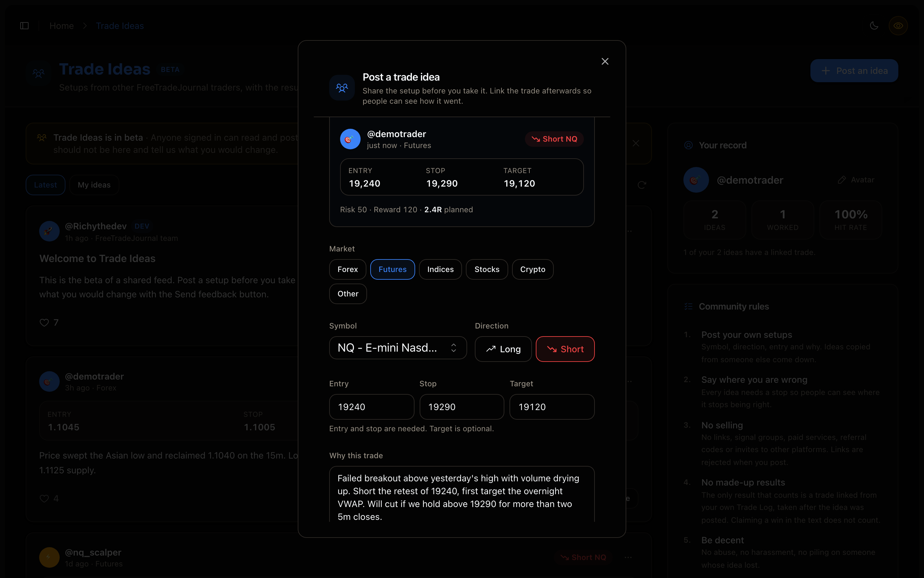
Task: Click the 2 IDEAS stat card
Action: (714, 220)
